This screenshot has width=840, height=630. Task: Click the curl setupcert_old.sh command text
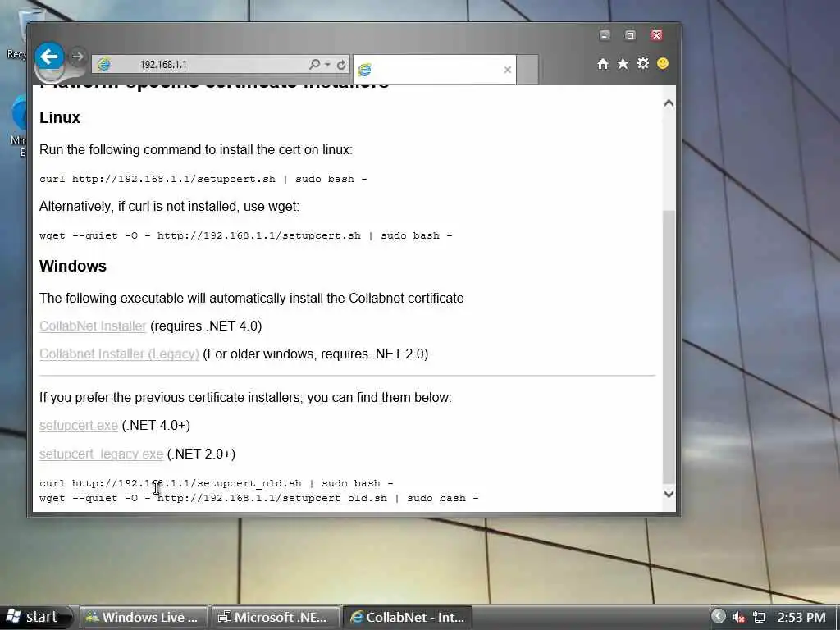[216, 483]
